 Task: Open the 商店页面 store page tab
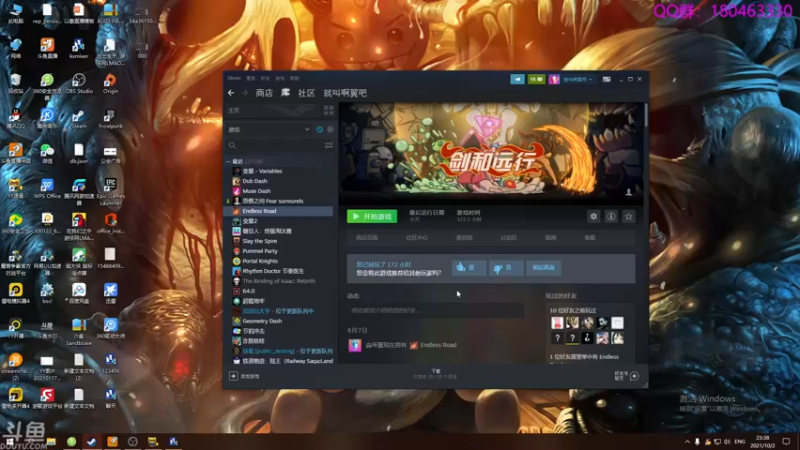(x=367, y=238)
